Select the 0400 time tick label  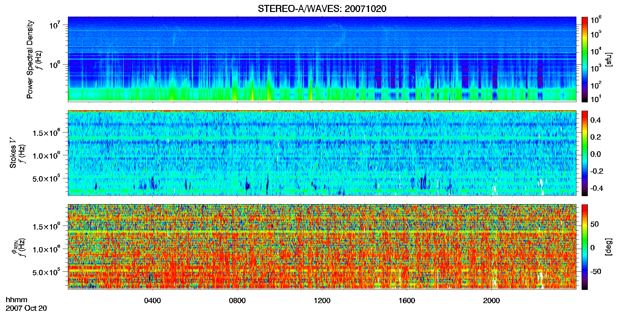tap(152, 300)
